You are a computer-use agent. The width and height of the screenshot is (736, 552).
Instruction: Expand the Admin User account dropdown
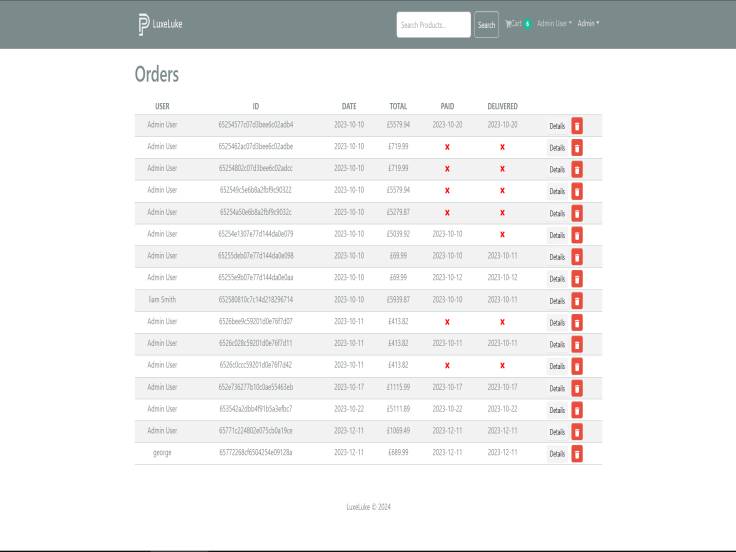coord(554,23)
